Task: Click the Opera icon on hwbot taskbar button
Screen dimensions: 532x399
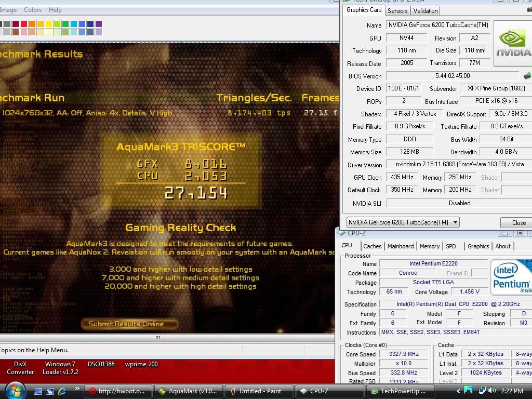Action: pyautogui.click(x=92, y=391)
